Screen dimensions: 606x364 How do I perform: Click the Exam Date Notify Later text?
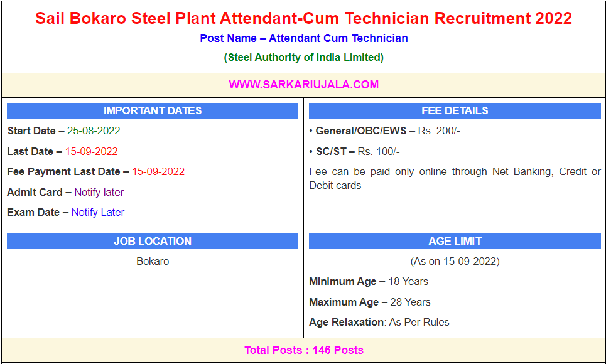coord(97,212)
